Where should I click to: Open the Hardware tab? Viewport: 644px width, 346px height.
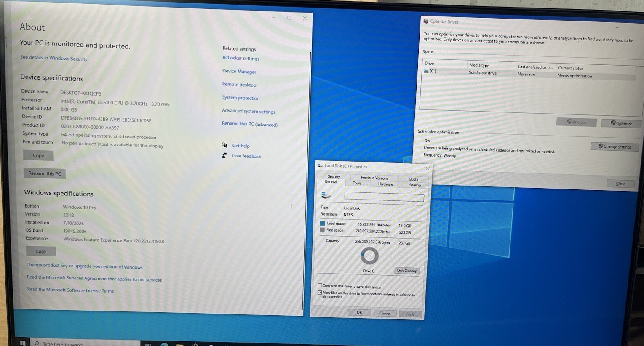point(385,184)
